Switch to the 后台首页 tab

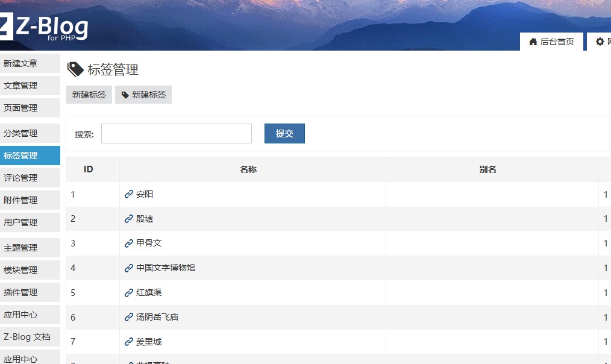tap(551, 42)
